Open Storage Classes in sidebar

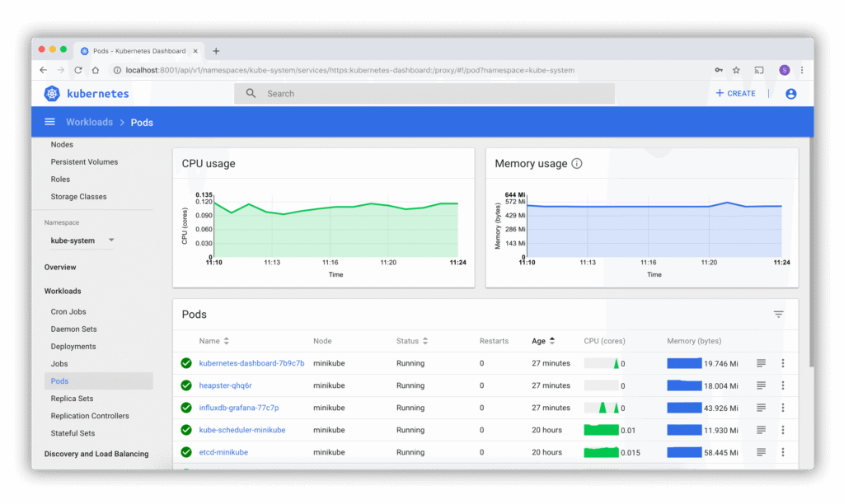(x=78, y=197)
